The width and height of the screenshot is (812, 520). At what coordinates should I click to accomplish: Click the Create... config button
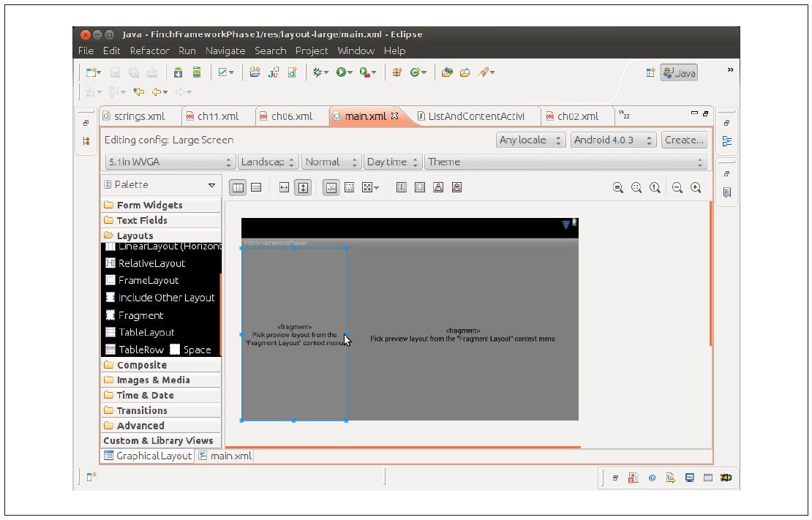(684, 140)
